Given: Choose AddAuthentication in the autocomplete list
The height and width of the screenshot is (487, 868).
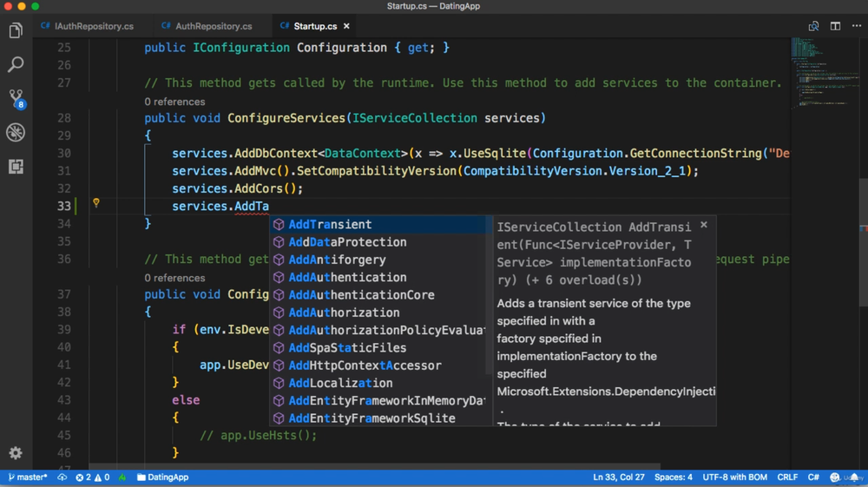Looking at the screenshot, I should (347, 278).
